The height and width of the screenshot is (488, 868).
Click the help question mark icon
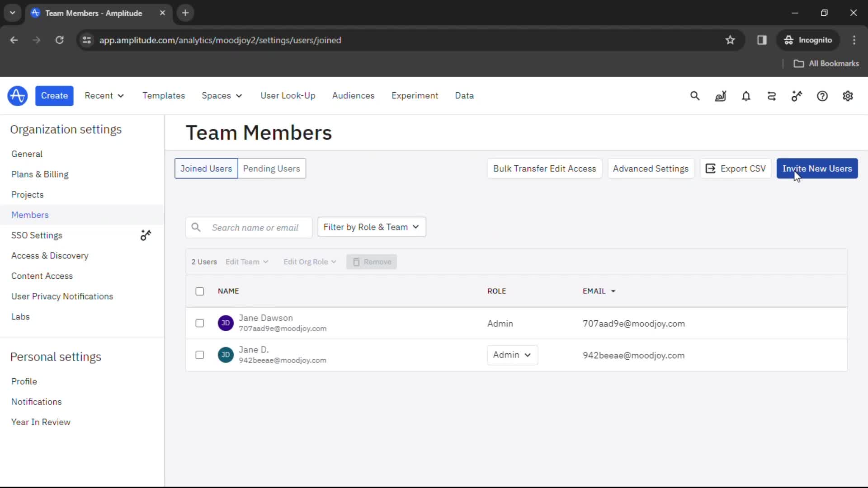(823, 95)
